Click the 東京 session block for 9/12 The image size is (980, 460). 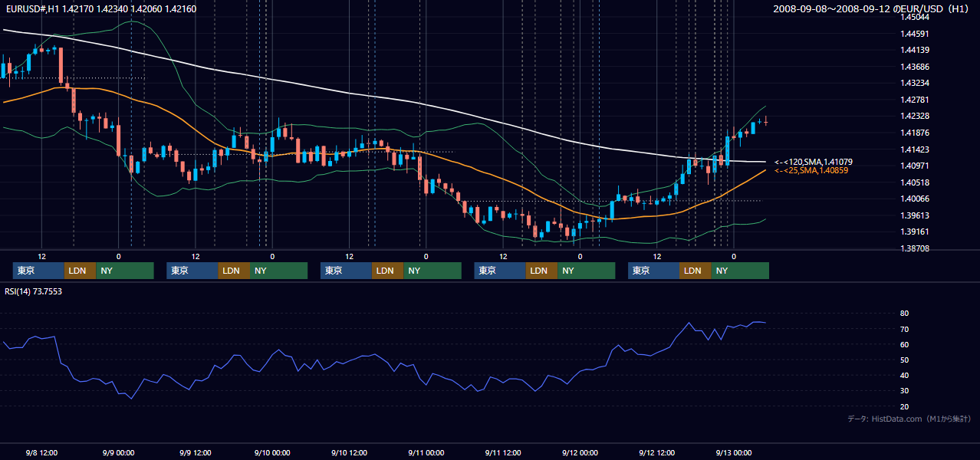(x=654, y=271)
